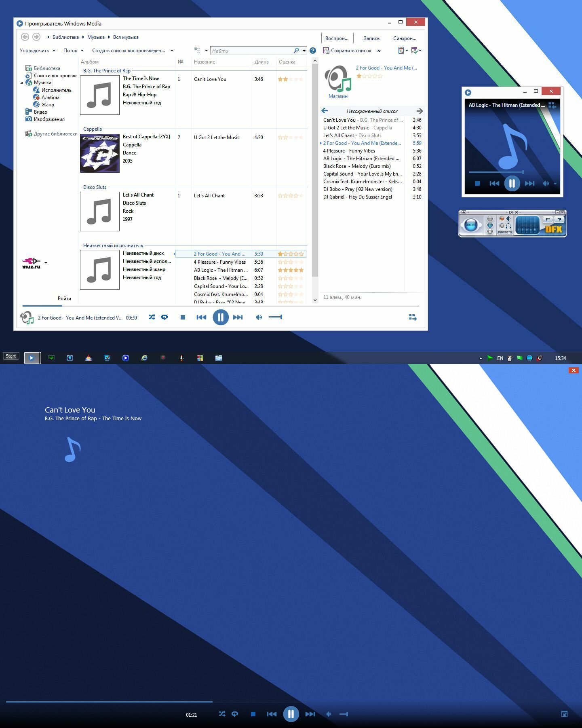
Task: Mute the volume in the library window
Action: [259, 317]
